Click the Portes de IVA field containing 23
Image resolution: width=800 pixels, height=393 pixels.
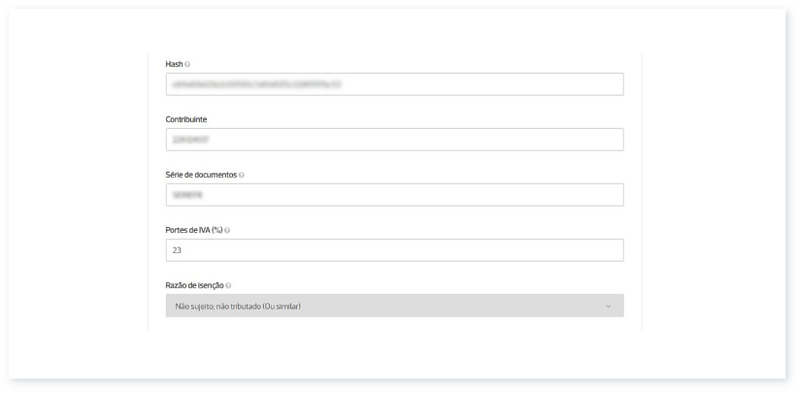coord(394,250)
